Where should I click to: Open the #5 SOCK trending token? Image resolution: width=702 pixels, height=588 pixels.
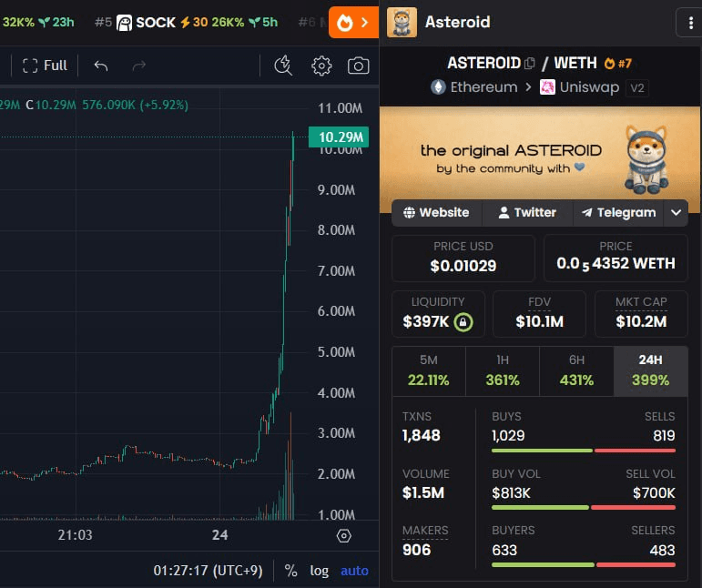point(187,23)
